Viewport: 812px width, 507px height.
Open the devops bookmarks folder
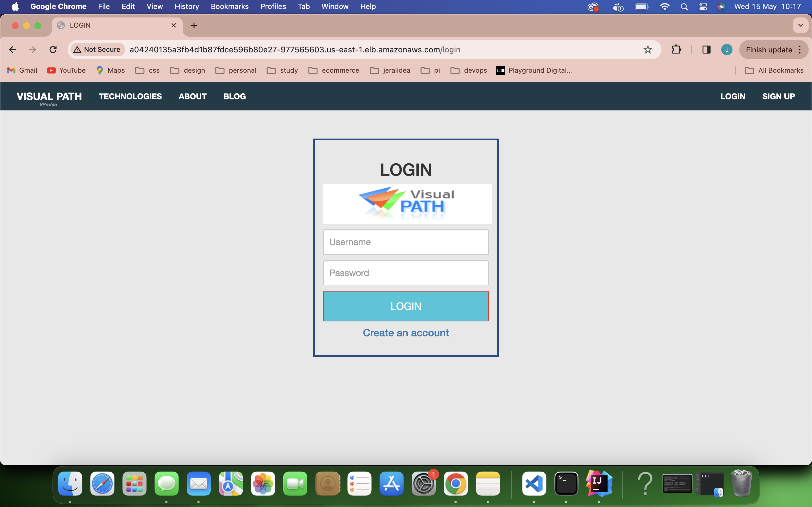469,70
